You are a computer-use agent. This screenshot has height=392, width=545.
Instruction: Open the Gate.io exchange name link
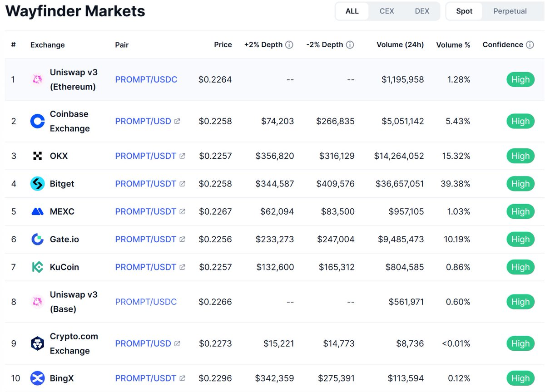(64, 239)
